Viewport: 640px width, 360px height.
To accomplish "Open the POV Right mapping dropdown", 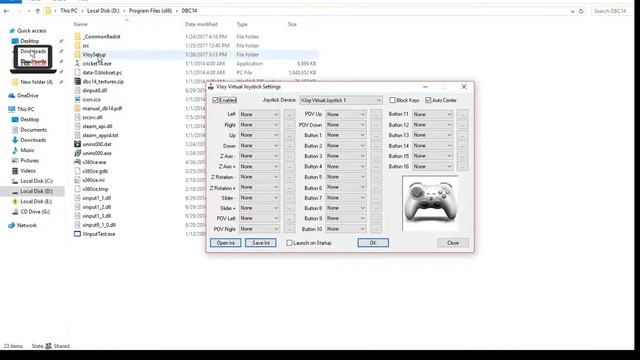I will click(x=259, y=229).
